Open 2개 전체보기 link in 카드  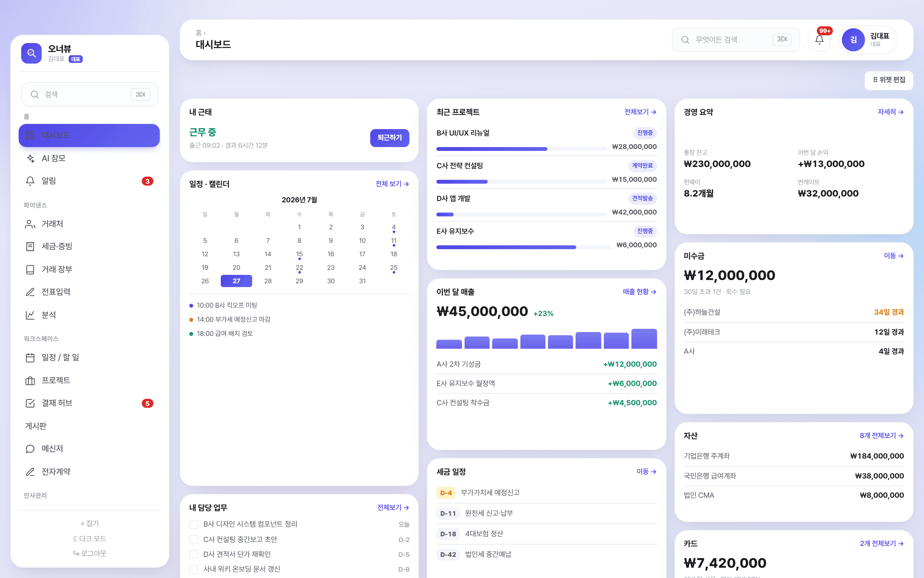tap(882, 544)
